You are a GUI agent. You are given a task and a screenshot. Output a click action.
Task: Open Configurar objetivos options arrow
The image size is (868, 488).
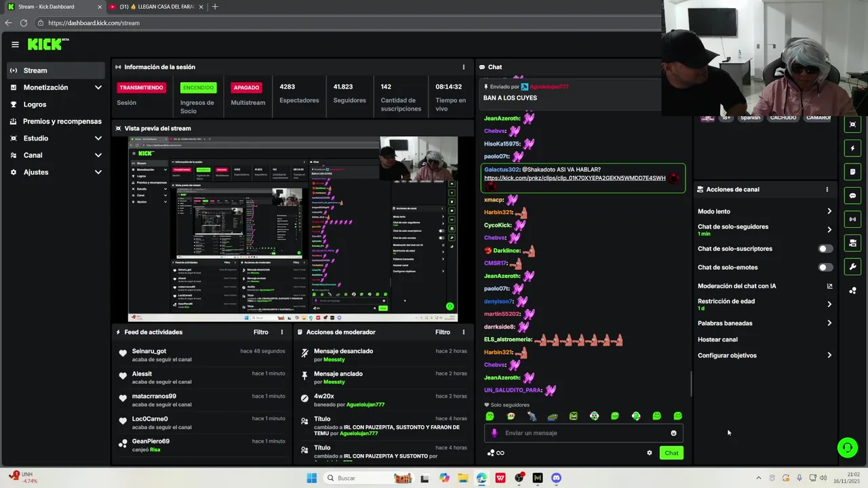tap(829, 355)
